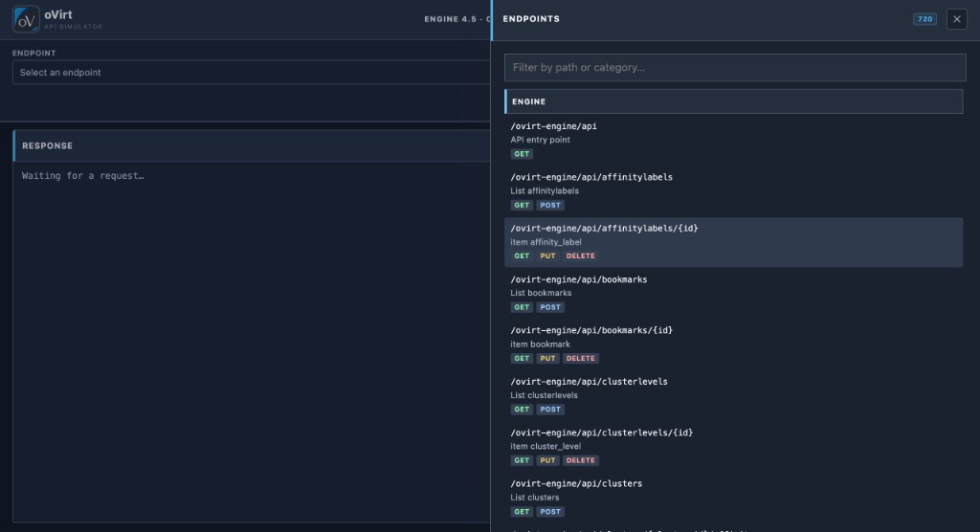This screenshot has width=980, height=532.
Task: Click DELETE badge for item cluster_level
Action: point(581,461)
